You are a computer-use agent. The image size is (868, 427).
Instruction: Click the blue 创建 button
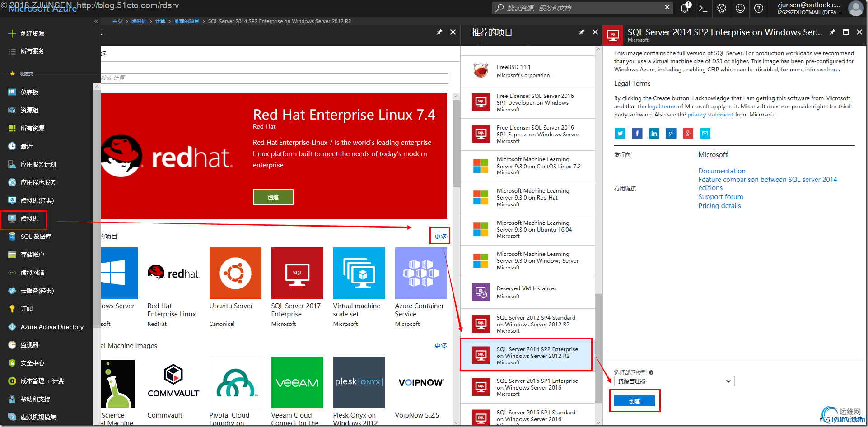635,401
